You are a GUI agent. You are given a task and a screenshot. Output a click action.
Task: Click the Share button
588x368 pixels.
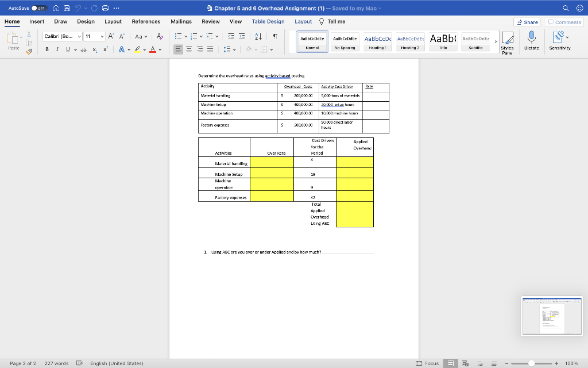pos(527,22)
